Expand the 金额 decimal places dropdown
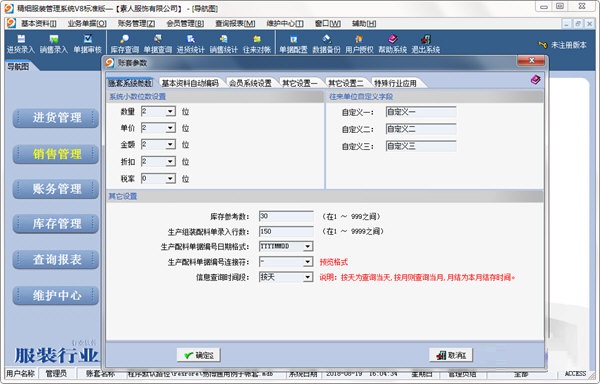Image resolution: width=600 pixels, height=384 pixels. [170, 145]
